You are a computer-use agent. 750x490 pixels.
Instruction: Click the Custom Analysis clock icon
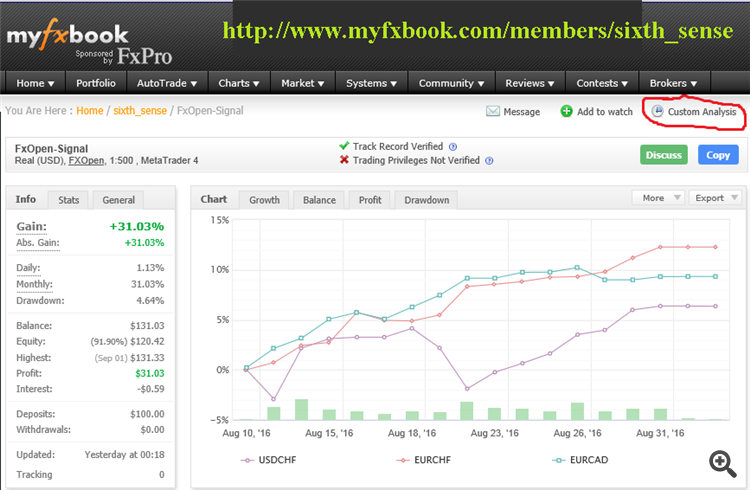658,111
